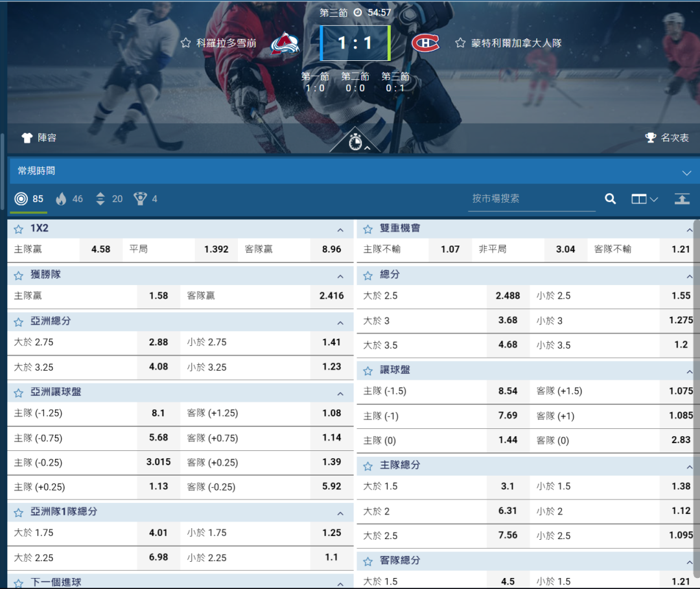Image resolution: width=700 pixels, height=589 pixels.
Task: Star the 客隊總分 market
Action: point(368,561)
